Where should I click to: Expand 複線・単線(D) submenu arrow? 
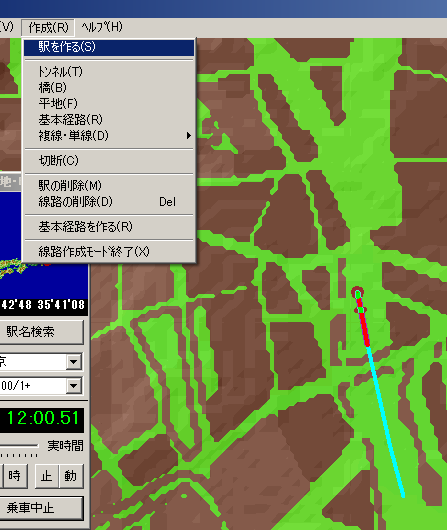pyautogui.click(x=188, y=136)
